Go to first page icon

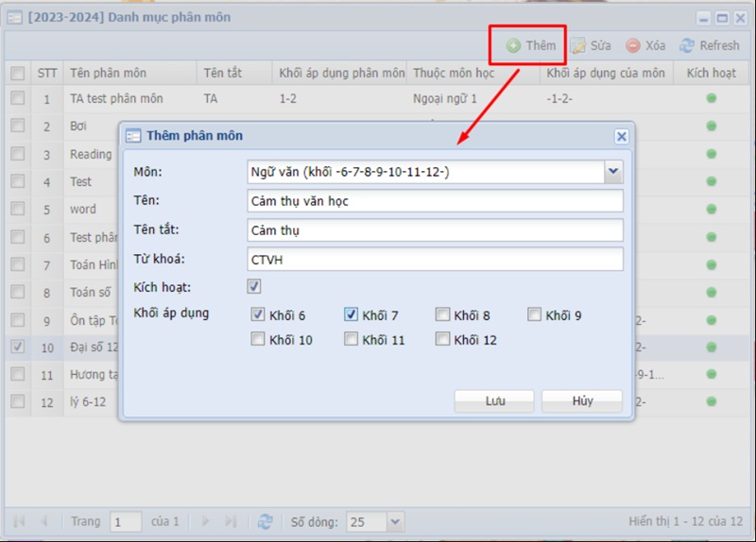pos(19,521)
